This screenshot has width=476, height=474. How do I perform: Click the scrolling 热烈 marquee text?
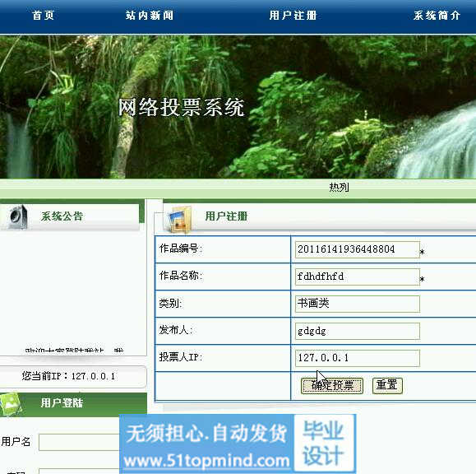tap(339, 187)
